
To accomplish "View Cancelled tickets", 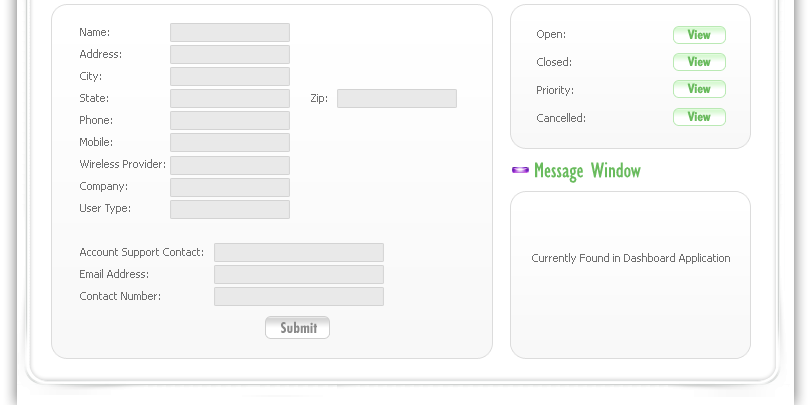I will point(699,117).
